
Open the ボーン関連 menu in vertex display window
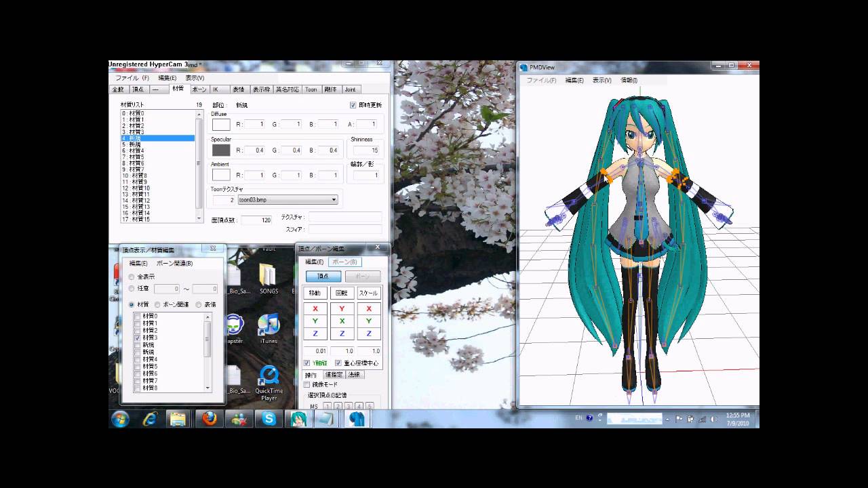point(175,263)
